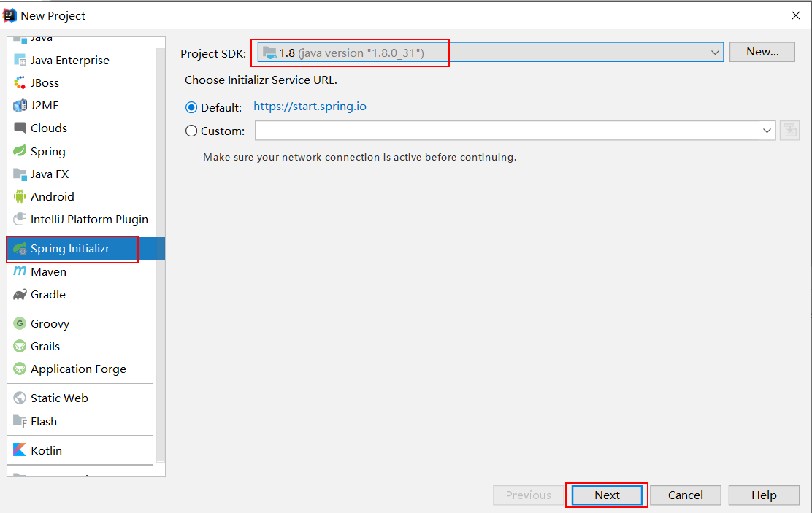Select Flash project type
The height and width of the screenshot is (513, 812).
pyautogui.click(x=44, y=421)
